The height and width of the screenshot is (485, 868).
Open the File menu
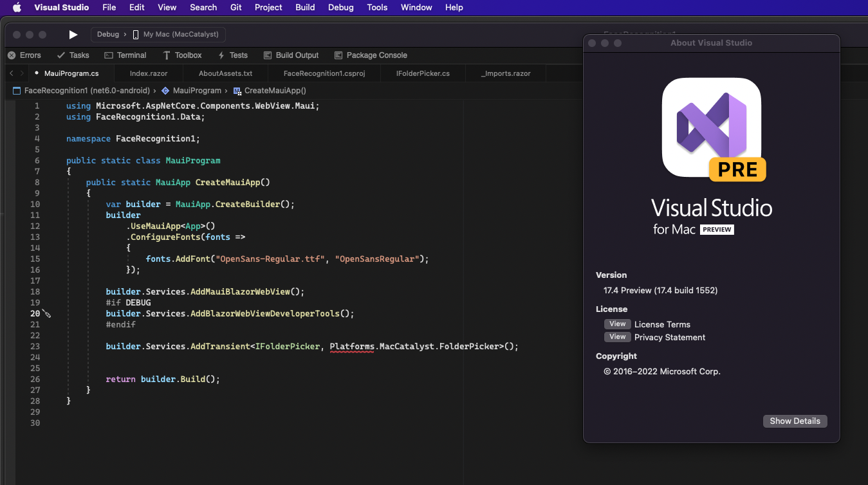[109, 8]
